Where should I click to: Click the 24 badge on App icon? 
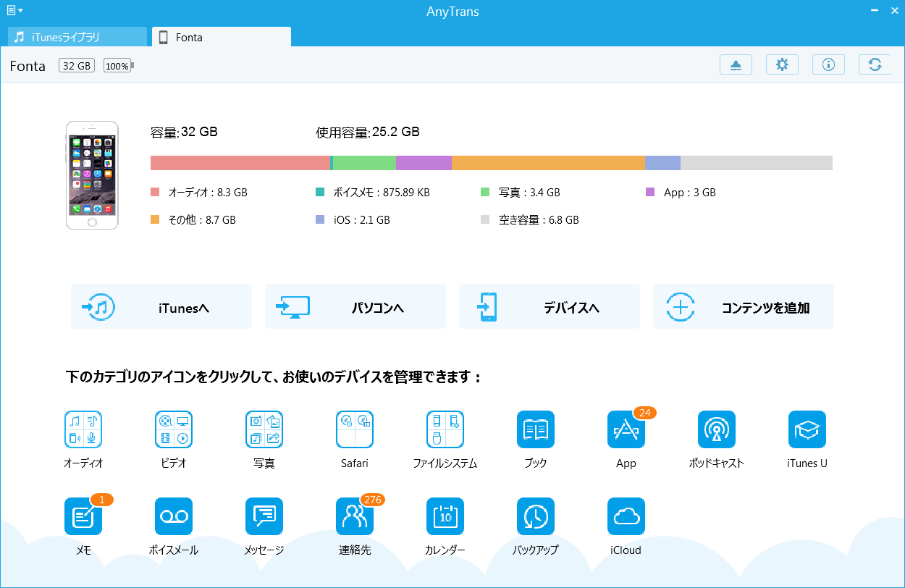(x=644, y=413)
